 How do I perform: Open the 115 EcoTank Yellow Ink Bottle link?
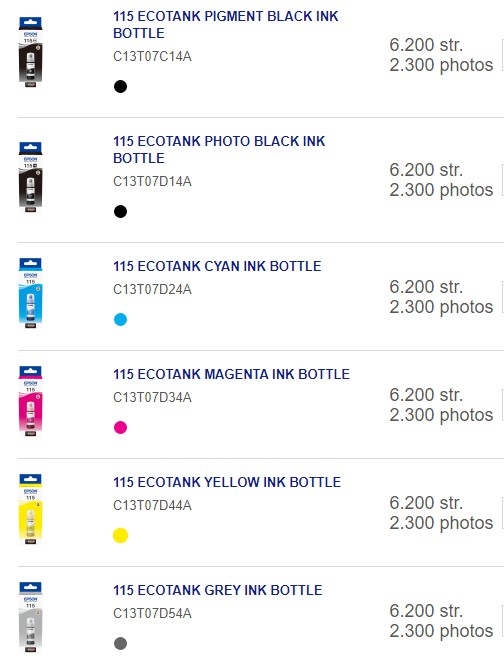click(227, 482)
